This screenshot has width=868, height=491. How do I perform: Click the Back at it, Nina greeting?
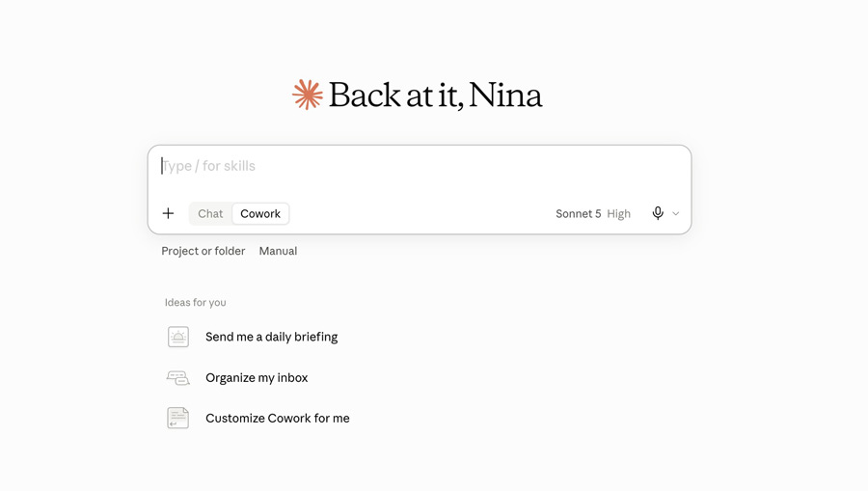pos(435,95)
